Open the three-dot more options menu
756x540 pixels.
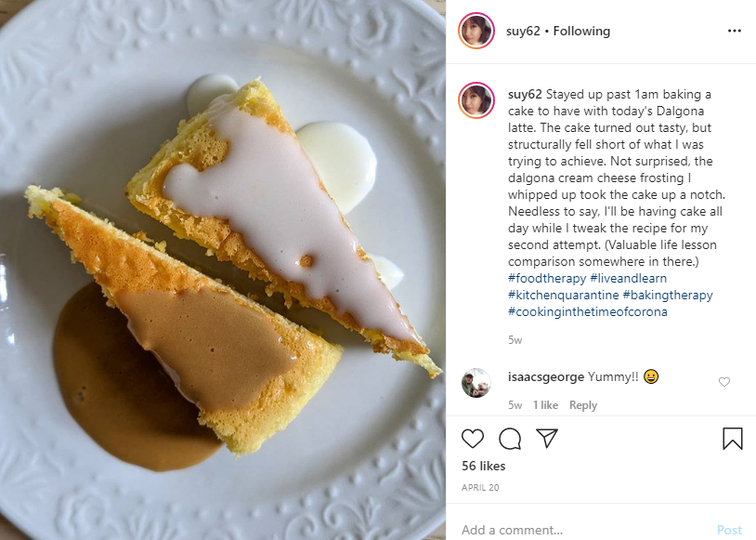(735, 31)
